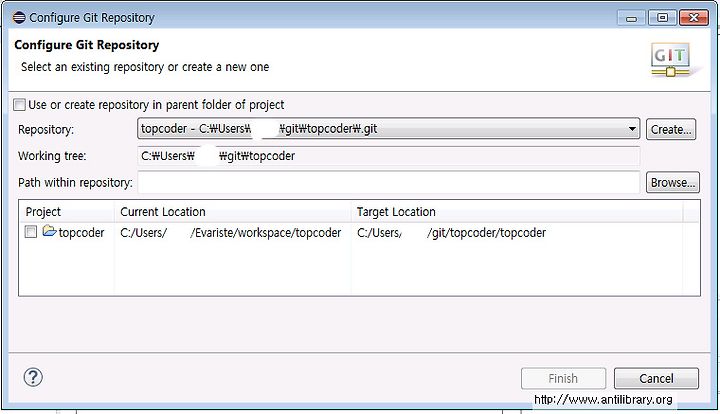720x414 pixels.
Task: Click the Project column header
Action: (x=67, y=212)
